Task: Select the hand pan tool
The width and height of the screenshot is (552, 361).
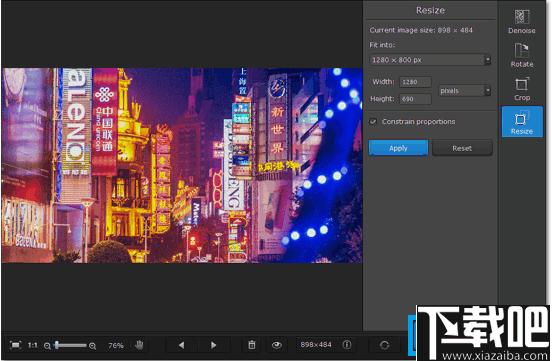Action: (x=139, y=345)
